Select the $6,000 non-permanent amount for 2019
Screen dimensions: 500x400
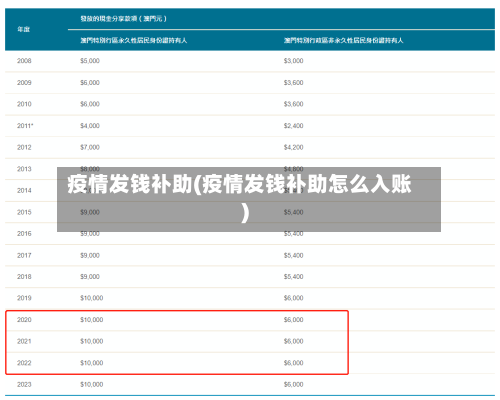pos(294,298)
